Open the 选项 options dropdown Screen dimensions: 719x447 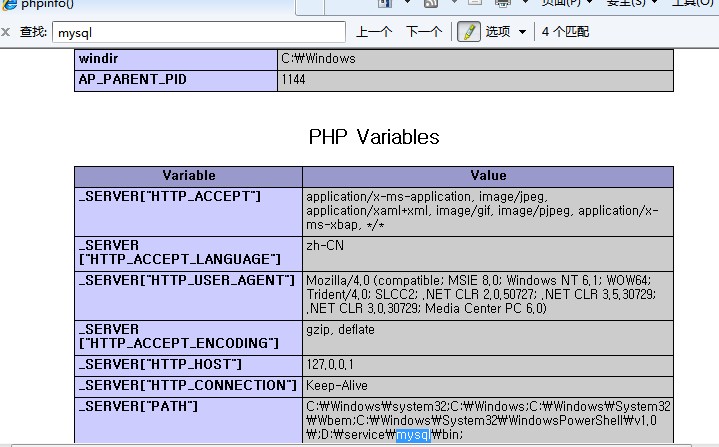tap(505, 32)
